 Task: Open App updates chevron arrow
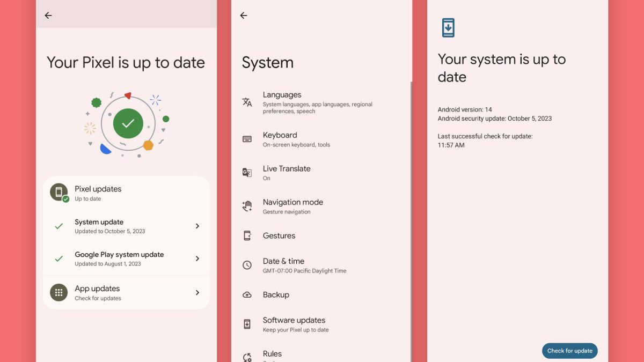pyautogui.click(x=197, y=292)
